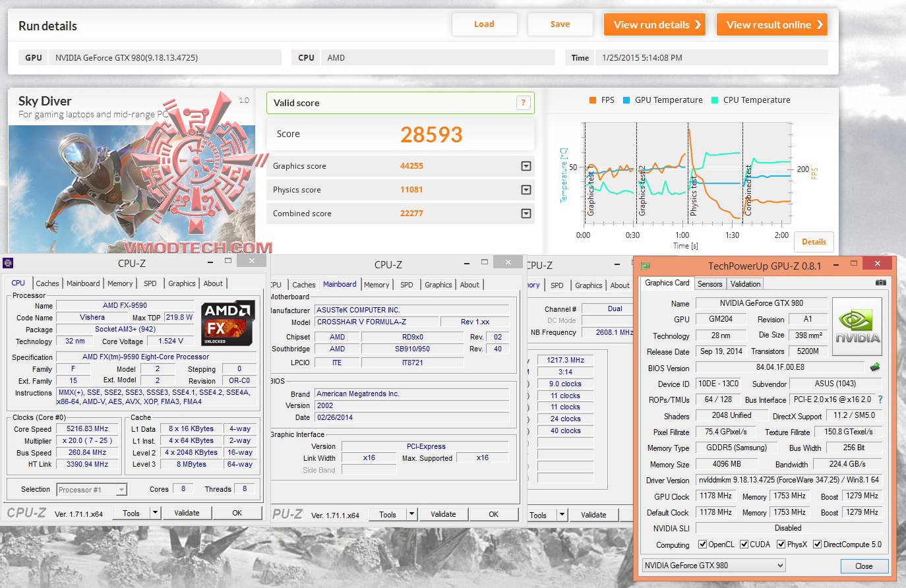Image resolution: width=906 pixels, height=588 pixels.
Task: Click Validate in the CPU-tab CPU-Z window
Action: (x=187, y=513)
